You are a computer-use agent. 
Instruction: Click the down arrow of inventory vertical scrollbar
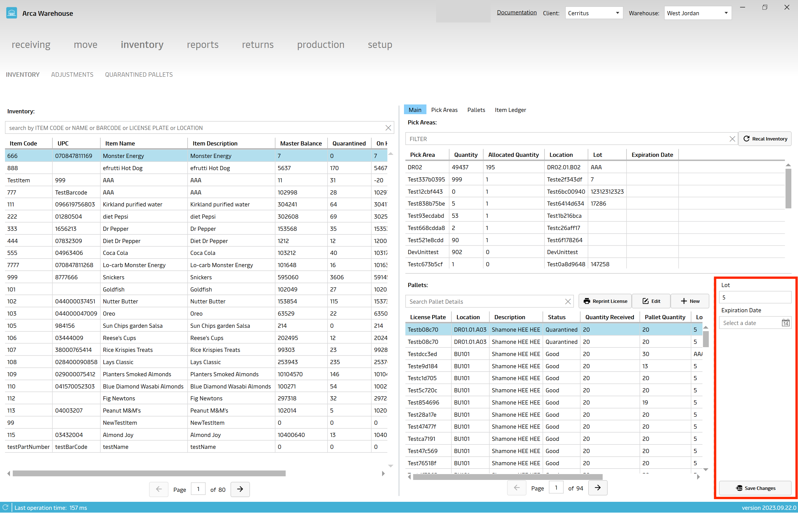(390, 466)
